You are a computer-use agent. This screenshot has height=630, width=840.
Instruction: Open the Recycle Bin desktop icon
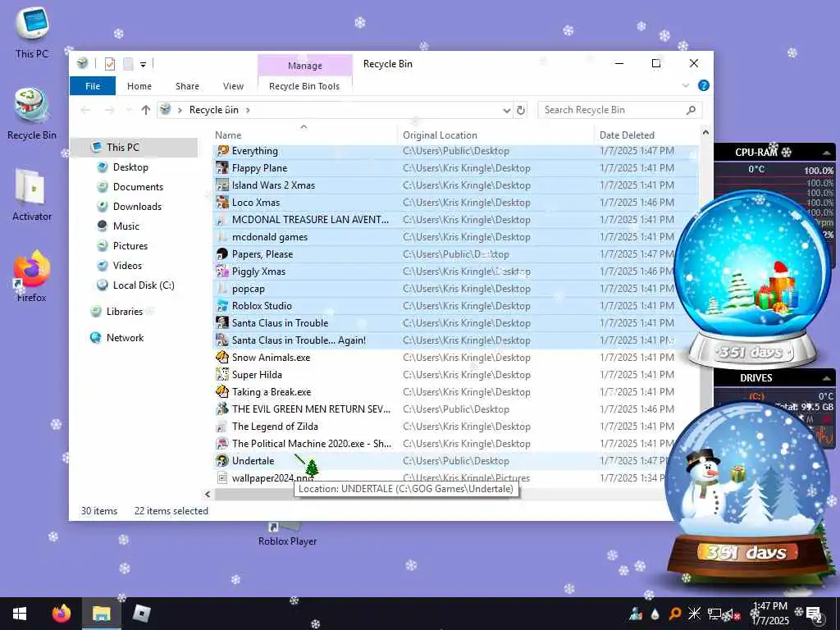tap(32, 113)
